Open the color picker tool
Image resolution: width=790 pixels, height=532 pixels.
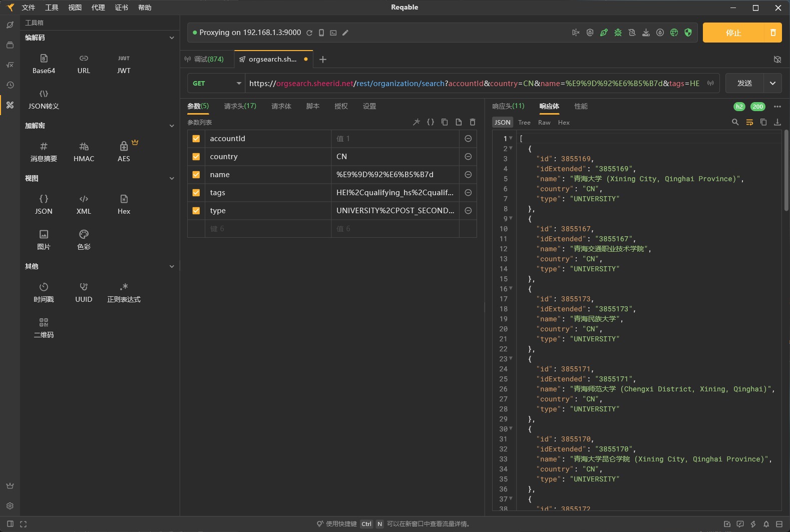[x=84, y=240]
